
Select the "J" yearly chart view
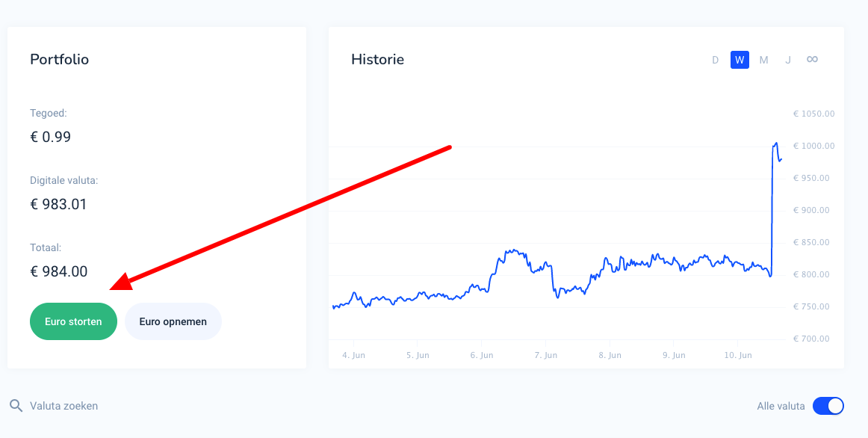tap(788, 59)
